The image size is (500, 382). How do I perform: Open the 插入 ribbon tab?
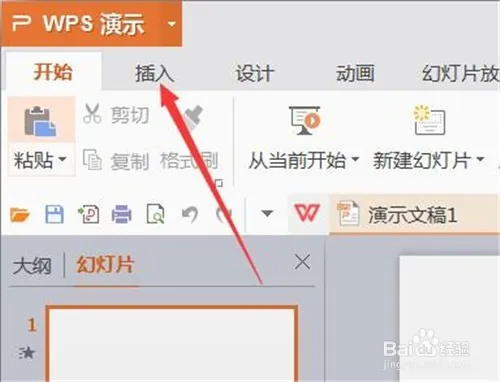click(155, 73)
